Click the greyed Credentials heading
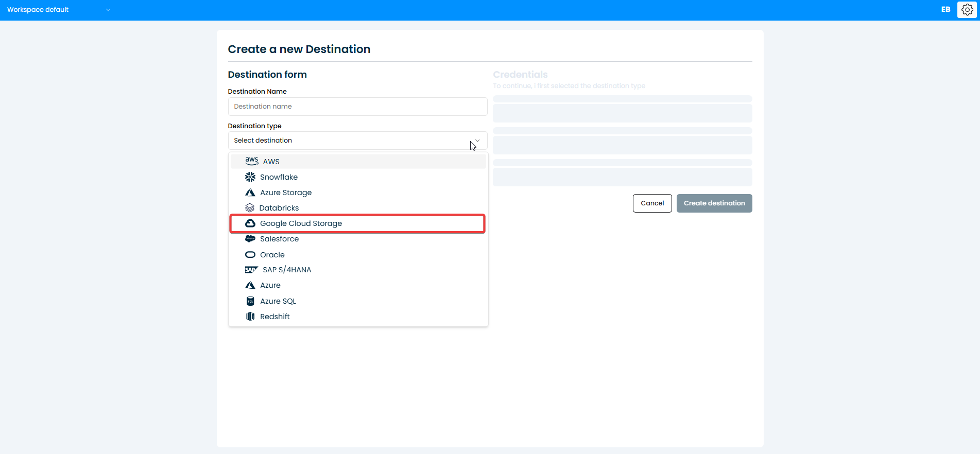 pos(520,75)
